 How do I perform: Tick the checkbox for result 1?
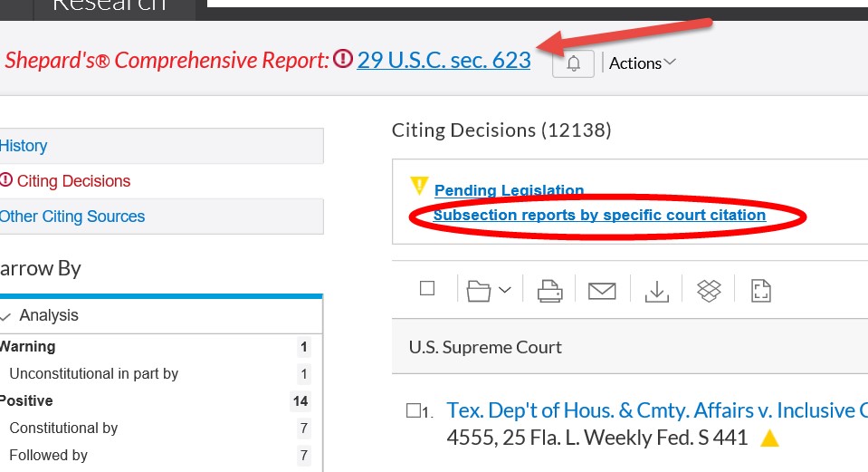413,411
